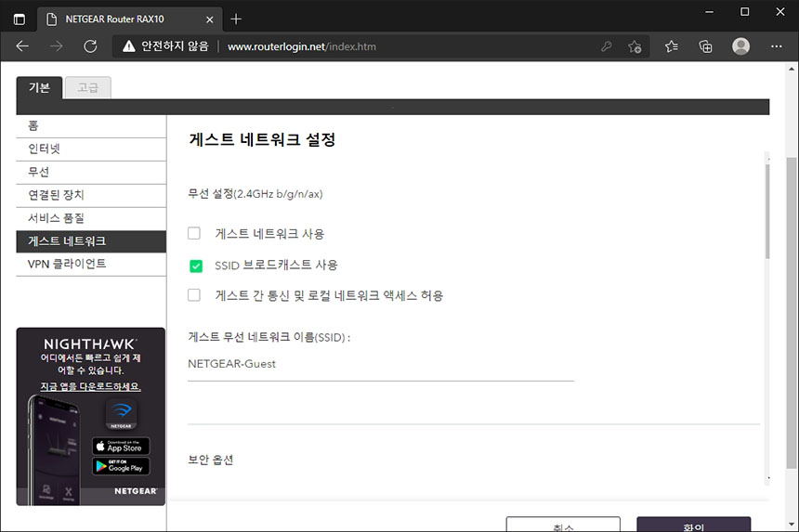Click the 확인 confirm button
The height and width of the screenshot is (532, 799).
pos(693,525)
